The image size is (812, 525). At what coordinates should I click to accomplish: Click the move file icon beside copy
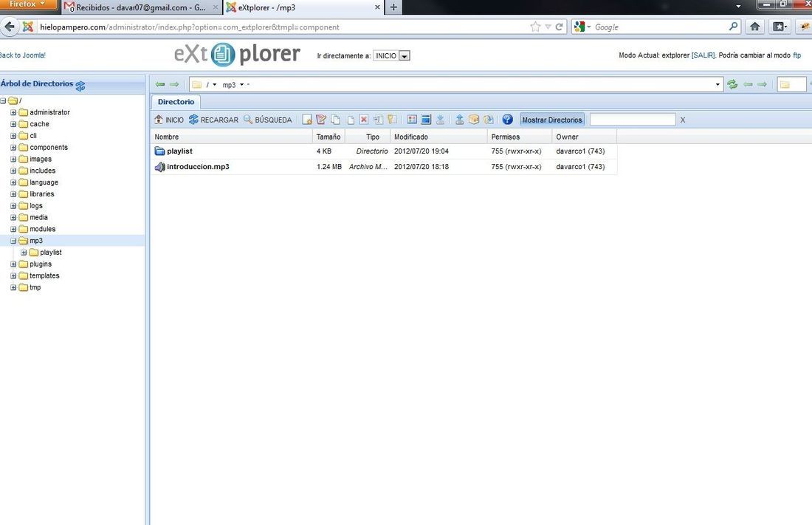[350, 120]
